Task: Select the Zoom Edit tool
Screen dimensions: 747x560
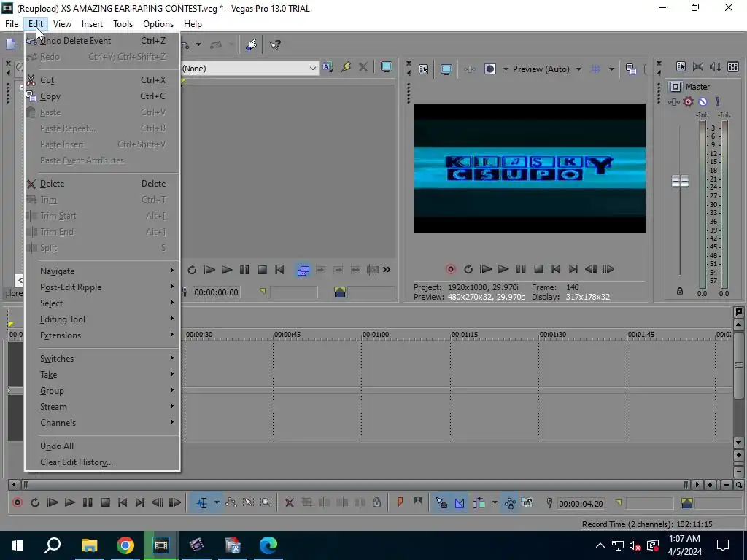Action: click(x=266, y=503)
